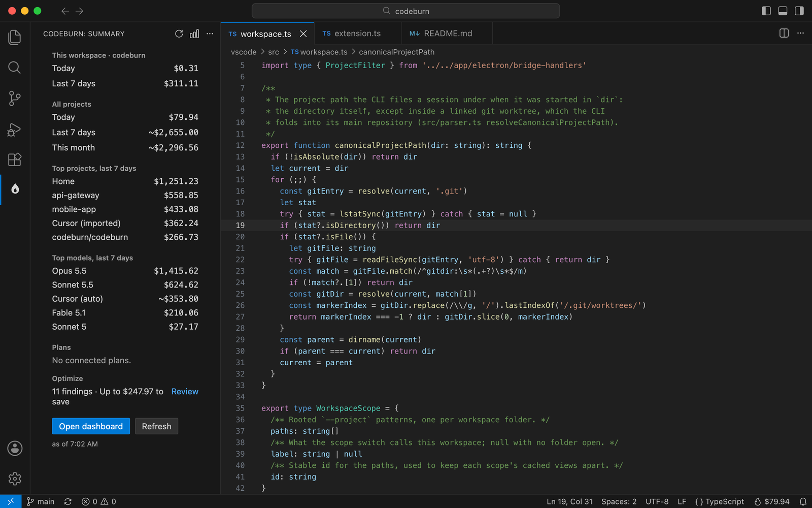Open the TypeScript language mode selector

coord(720,501)
